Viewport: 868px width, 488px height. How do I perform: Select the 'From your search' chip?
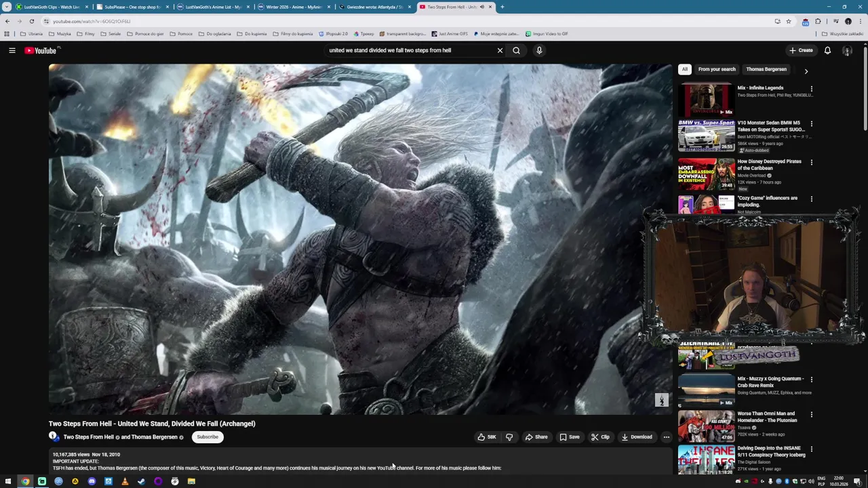(x=717, y=69)
